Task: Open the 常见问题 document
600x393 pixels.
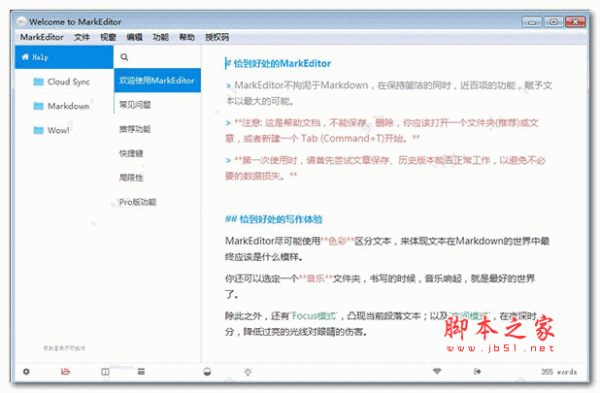Action: (x=157, y=104)
